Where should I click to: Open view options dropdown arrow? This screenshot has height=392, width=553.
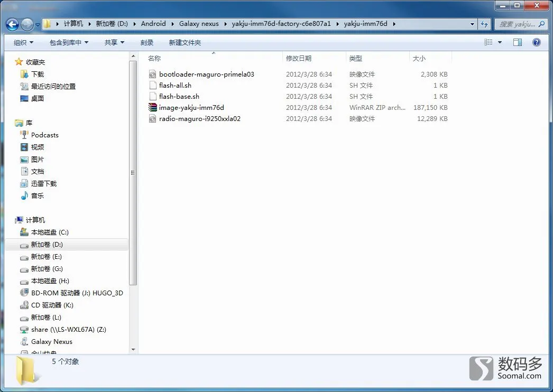pyautogui.click(x=500, y=42)
